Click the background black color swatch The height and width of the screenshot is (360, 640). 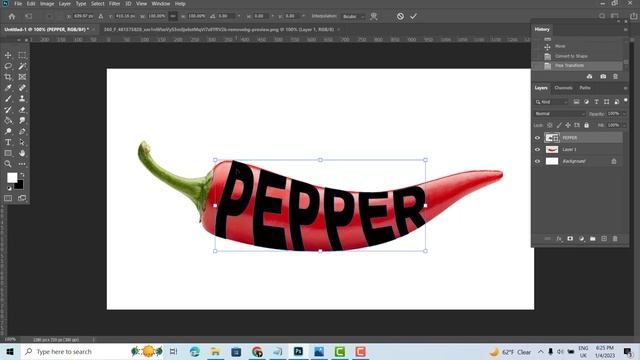click(x=19, y=185)
